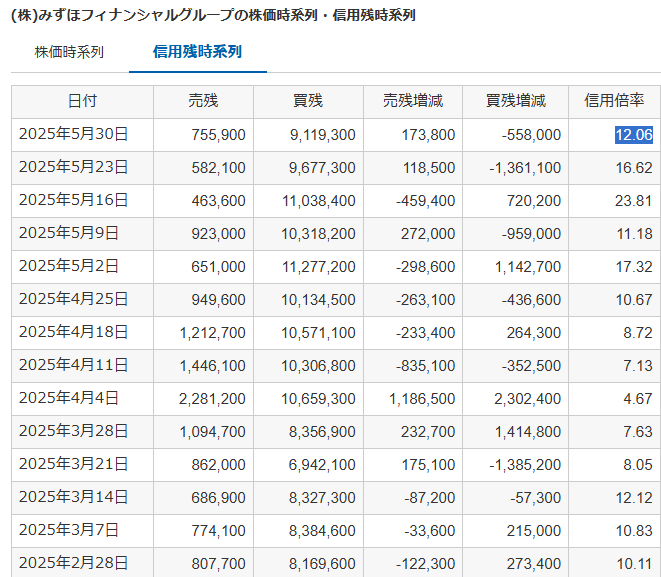Click the 売残増減 value 1,186,500

point(422,398)
